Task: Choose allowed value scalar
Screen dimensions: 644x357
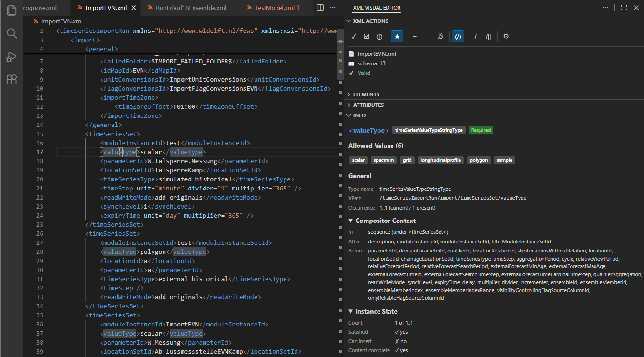Action: pyautogui.click(x=358, y=160)
